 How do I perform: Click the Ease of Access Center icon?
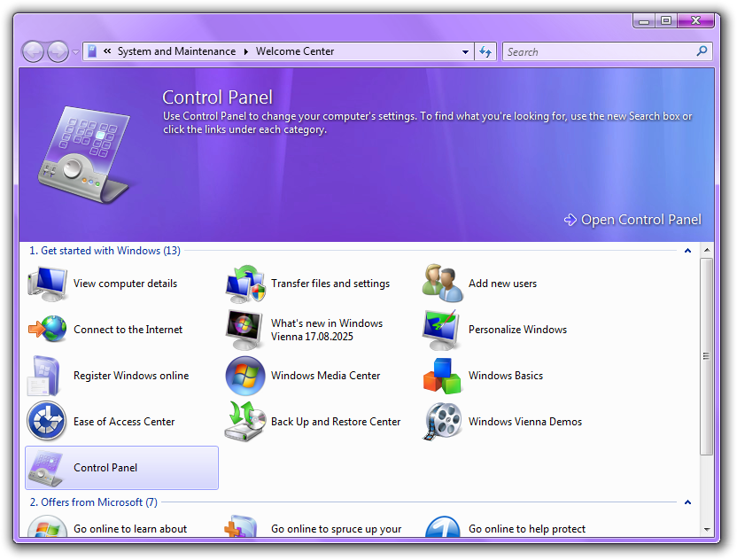click(47, 422)
